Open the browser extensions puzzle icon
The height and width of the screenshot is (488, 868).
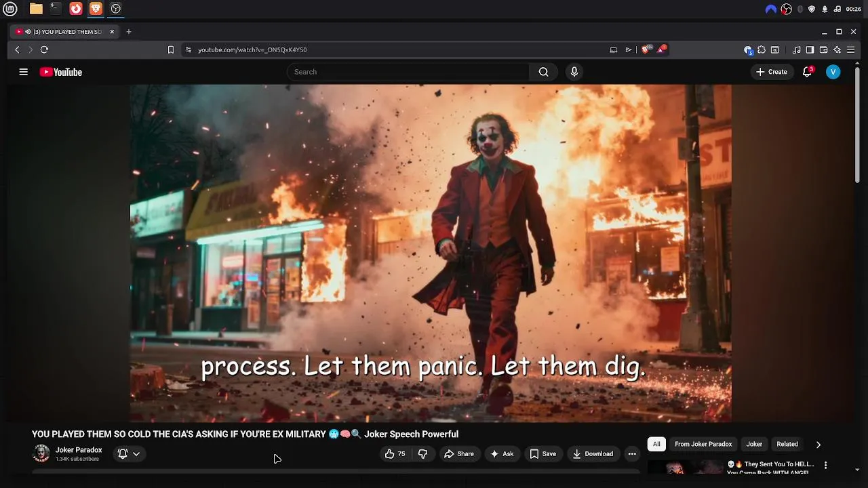[x=762, y=49]
